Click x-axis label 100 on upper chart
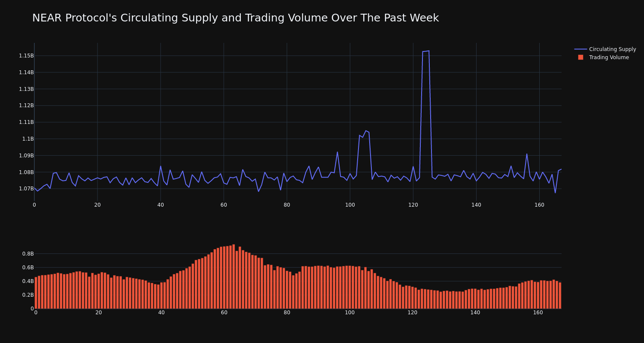 pyautogui.click(x=350, y=205)
